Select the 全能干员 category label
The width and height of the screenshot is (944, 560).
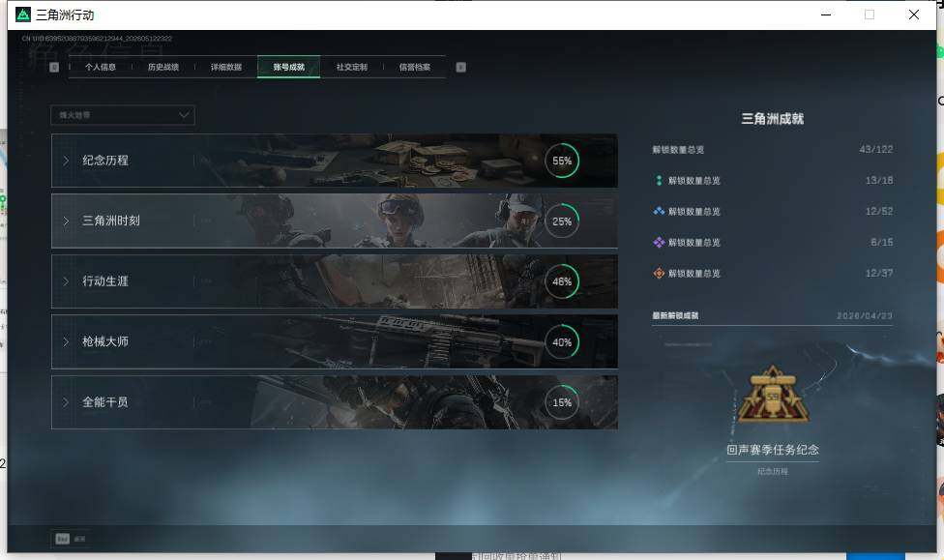click(105, 401)
